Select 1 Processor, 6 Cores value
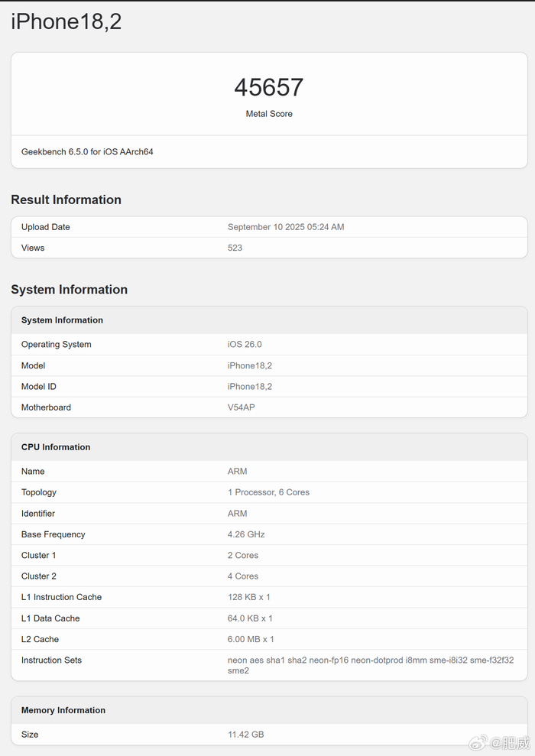This screenshot has width=535, height=756. (x=268, y=492)
